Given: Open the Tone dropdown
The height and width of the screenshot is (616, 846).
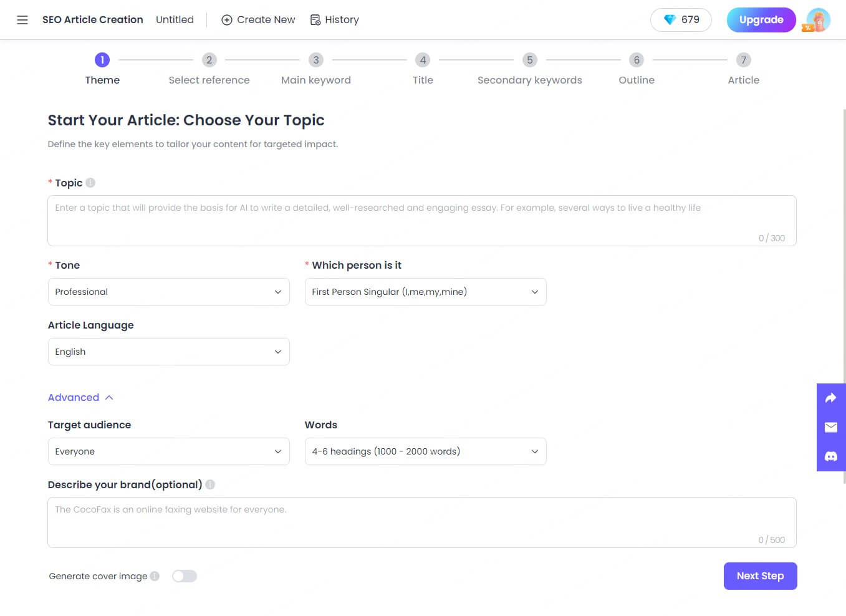Looking at the screenshot, I should [x=168, y=292].
